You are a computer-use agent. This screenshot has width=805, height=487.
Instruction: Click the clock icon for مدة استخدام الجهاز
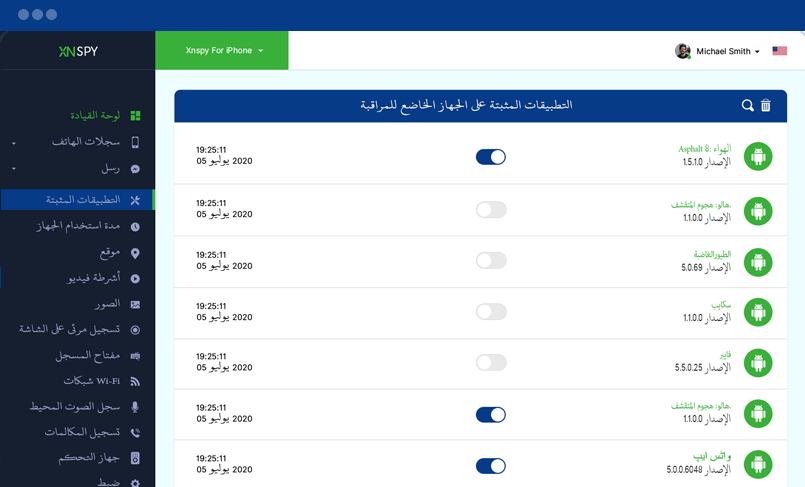pos(135,227)
